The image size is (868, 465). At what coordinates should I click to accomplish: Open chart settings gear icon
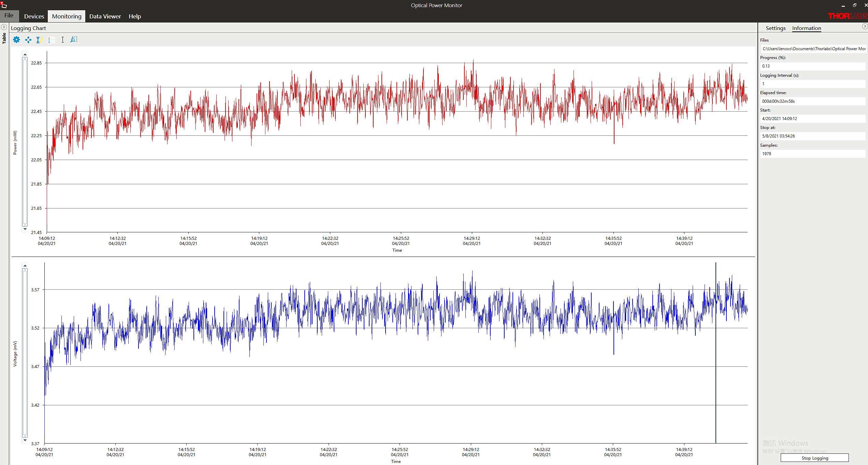(x=16, y=40)
